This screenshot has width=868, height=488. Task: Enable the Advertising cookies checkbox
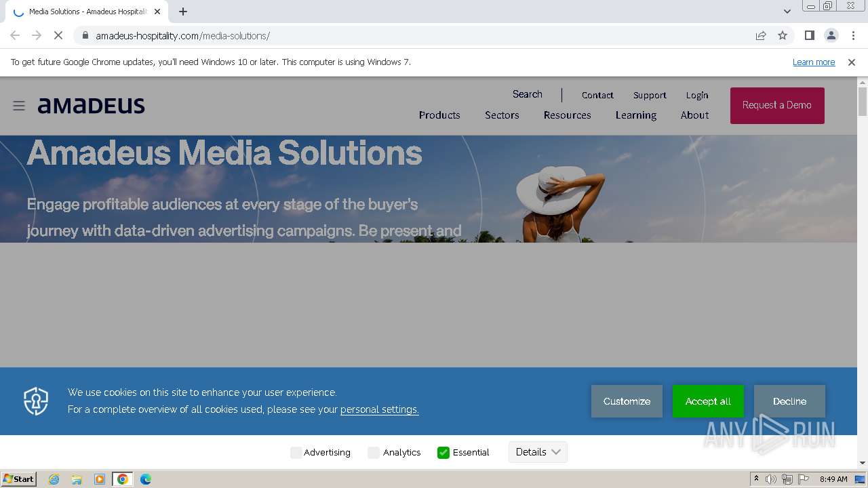(x=296, y=453)
